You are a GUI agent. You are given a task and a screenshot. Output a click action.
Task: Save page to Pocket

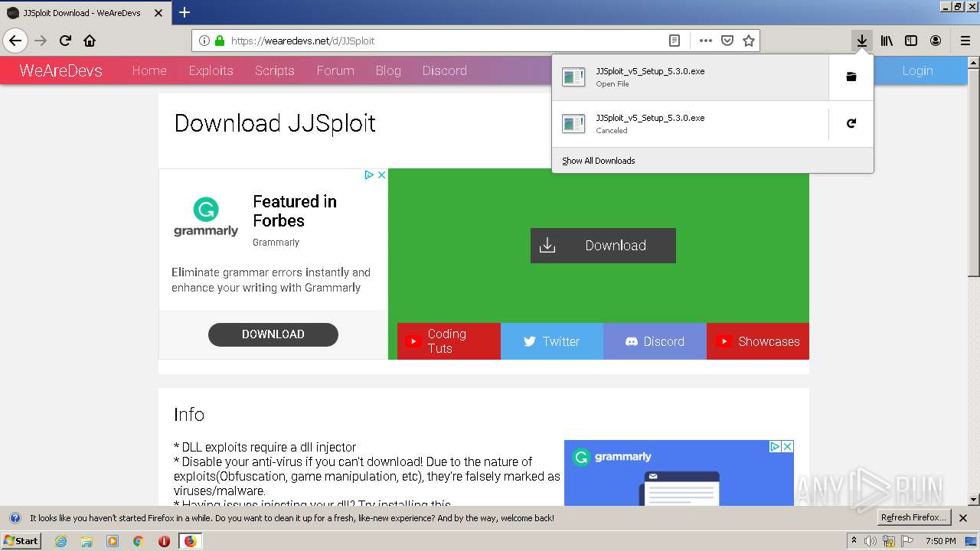(727, 41)
